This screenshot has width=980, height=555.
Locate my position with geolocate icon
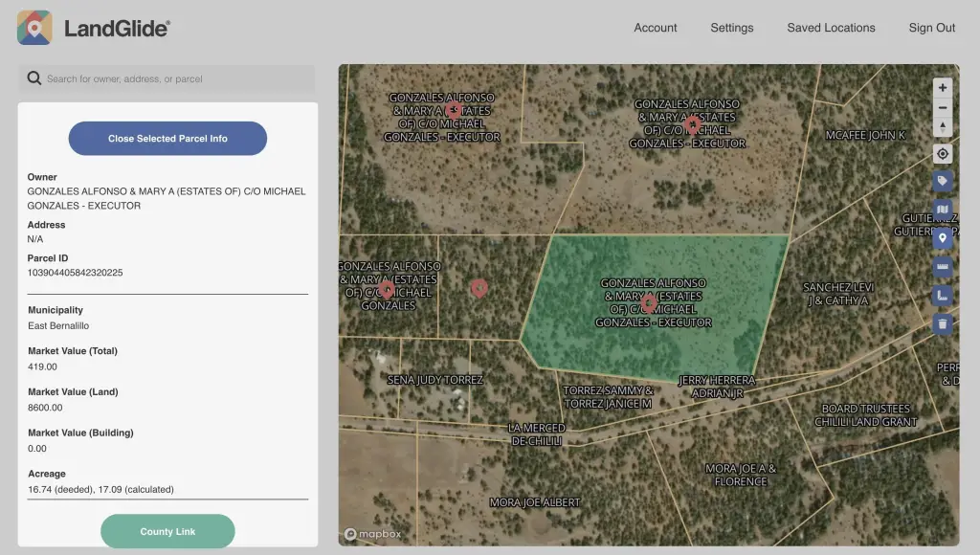[x=943, y=154]
